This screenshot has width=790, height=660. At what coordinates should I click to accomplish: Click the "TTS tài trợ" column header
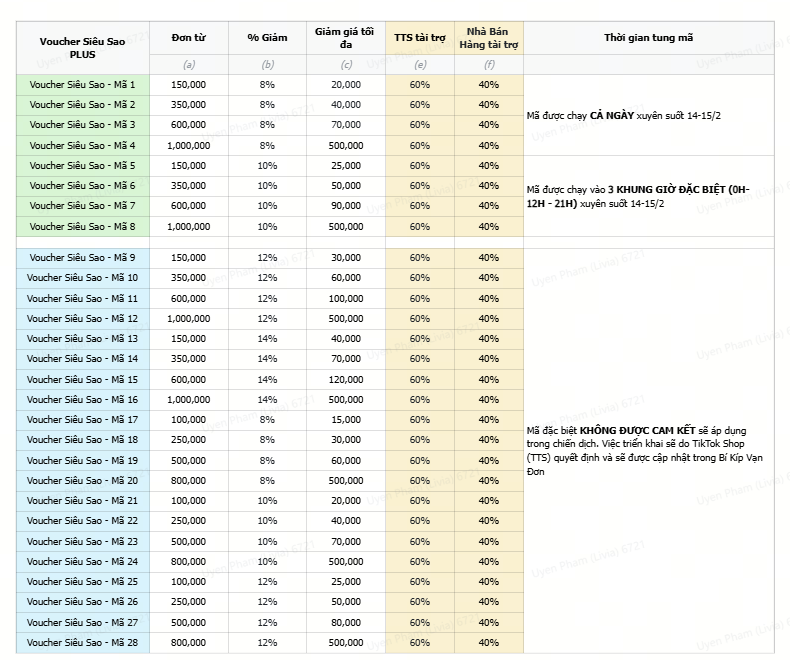pos(419,37)
